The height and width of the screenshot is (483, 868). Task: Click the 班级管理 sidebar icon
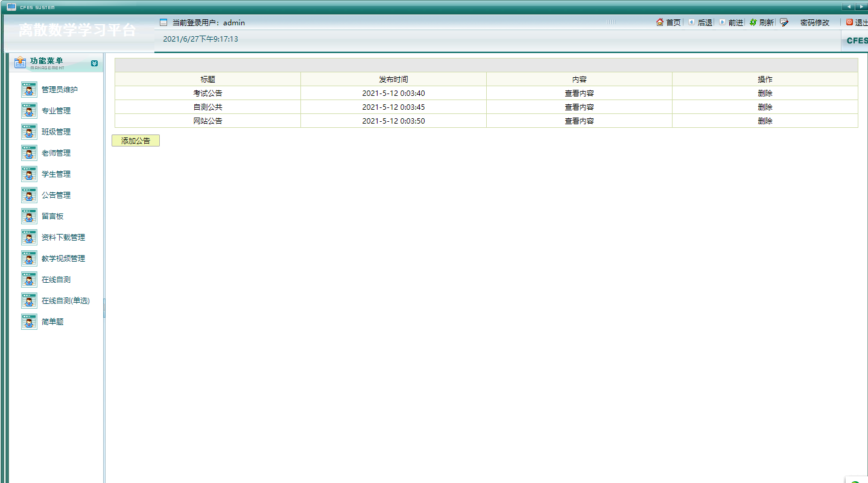click(29, 132)
